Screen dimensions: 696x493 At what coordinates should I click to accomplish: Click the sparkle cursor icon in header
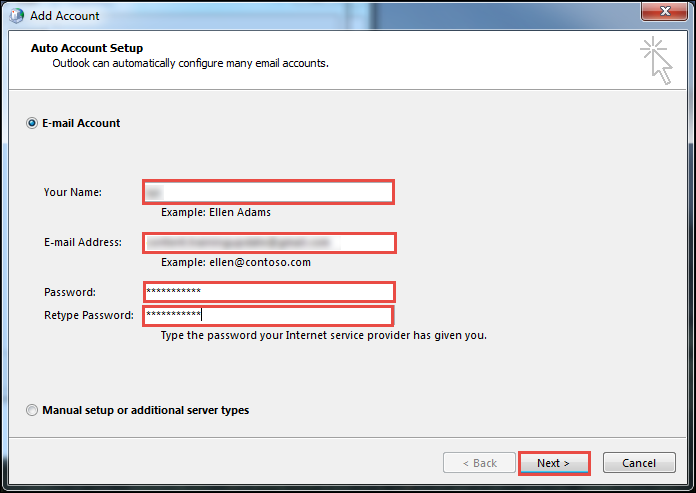tap(656, 59)
